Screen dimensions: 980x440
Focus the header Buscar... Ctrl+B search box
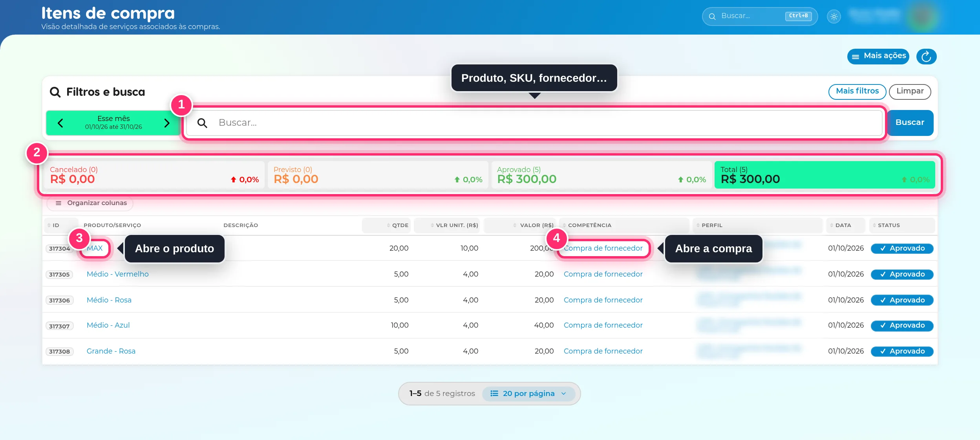[760, 16]
